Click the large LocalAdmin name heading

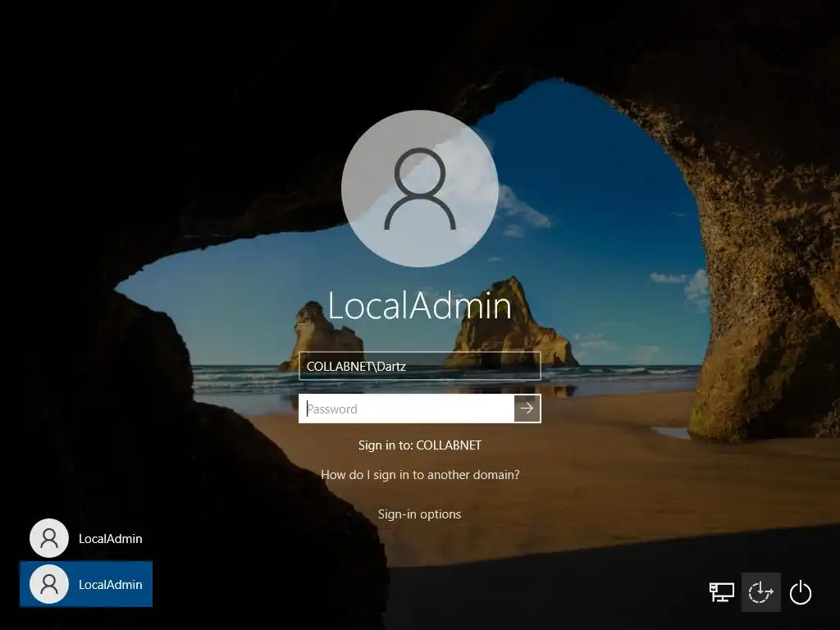pyautogui.click(x=420, y=305)
